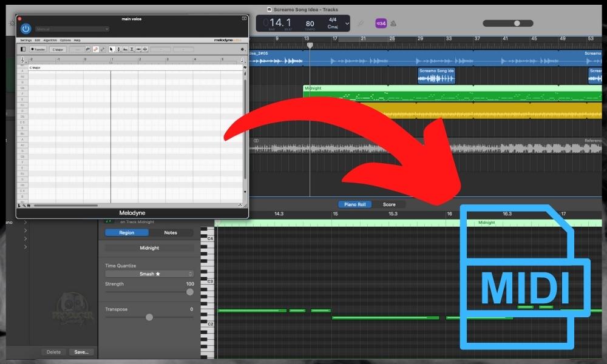
Task: Click the tempo value 80
Action: pos(310,24)
